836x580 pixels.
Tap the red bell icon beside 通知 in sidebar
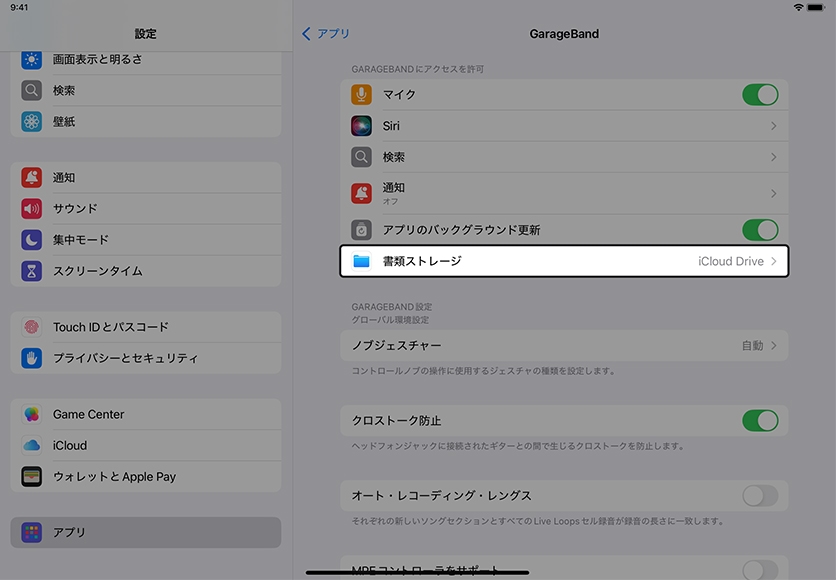32,178
